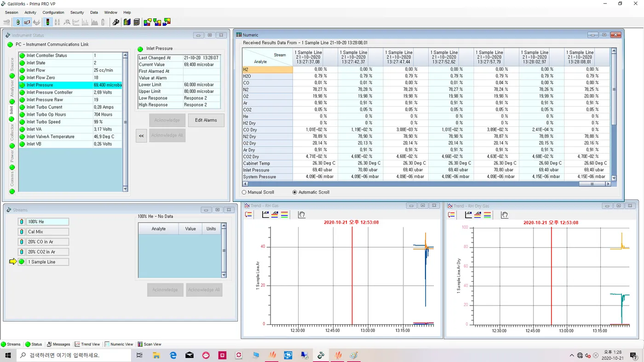The width and height of the screenshot is (644, 362).
Task: Click the books icon in main toolbar
Action: click(127, 22)
